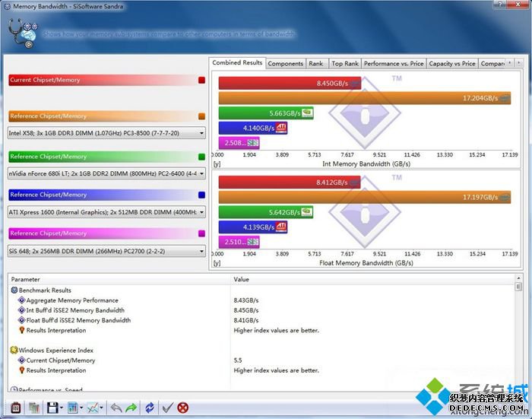The image size is (532, 419).
Task: Click the pin icon beside first Results Interpretation
Action: (22, 330)
